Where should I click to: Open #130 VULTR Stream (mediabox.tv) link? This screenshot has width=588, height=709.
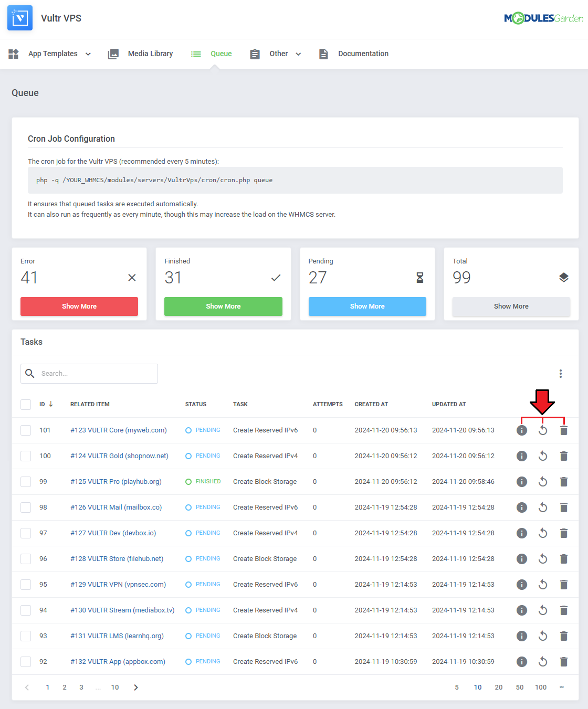click(x=122, y=610)
